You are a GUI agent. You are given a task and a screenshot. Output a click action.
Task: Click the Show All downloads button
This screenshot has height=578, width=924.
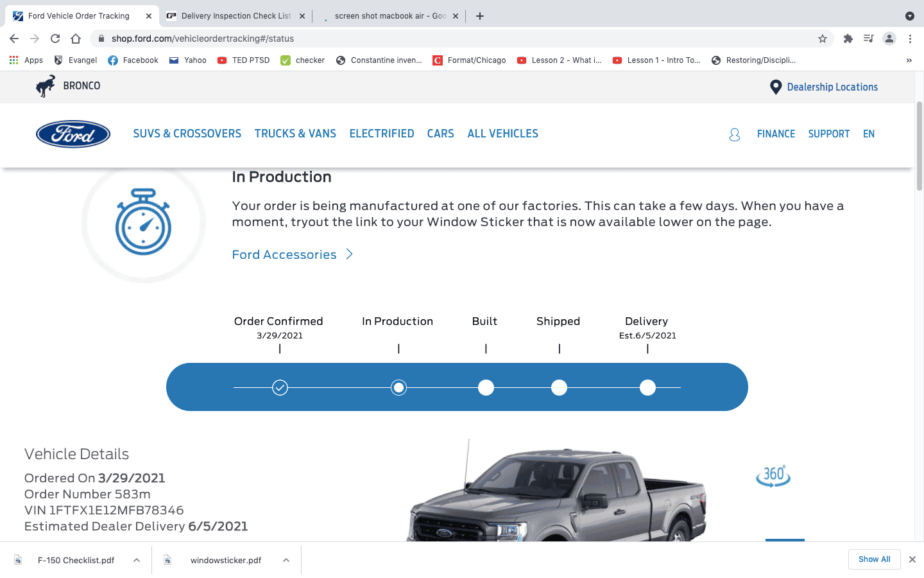(874, 559)
